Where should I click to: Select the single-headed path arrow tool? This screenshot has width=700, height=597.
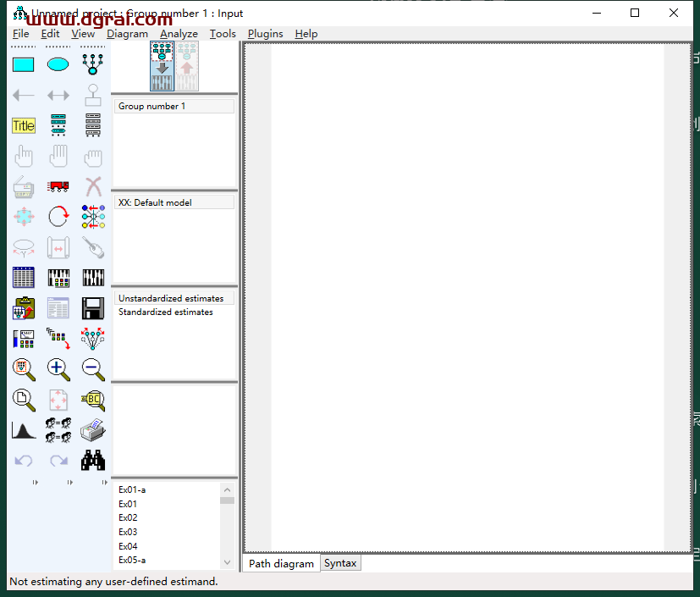pyautogui.click(x=23, y=95)
